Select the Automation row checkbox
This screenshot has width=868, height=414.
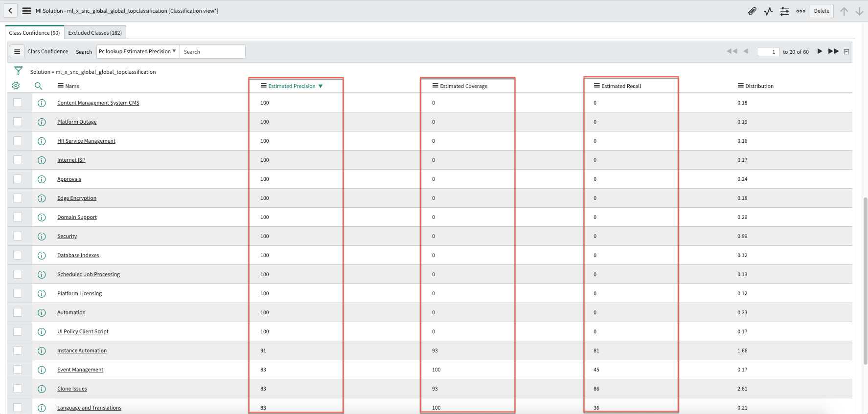[x=18, y=312]
